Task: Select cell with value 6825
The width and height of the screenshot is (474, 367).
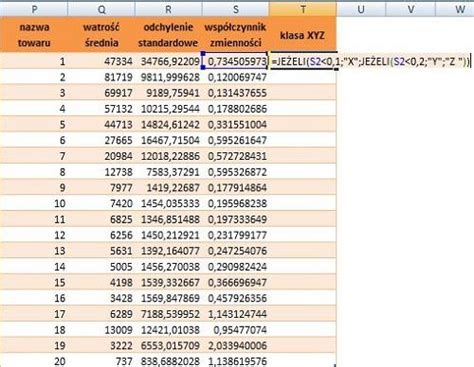Action: [101, 219]
